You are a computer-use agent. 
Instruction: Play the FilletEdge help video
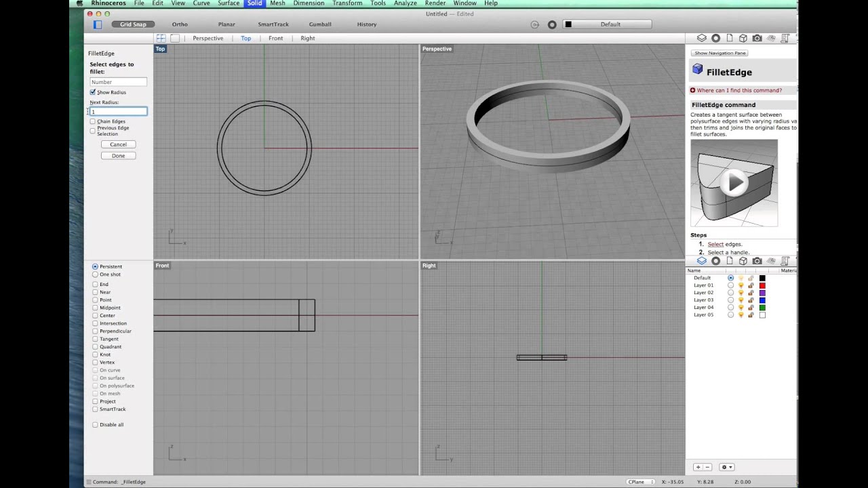pos(734,182)
